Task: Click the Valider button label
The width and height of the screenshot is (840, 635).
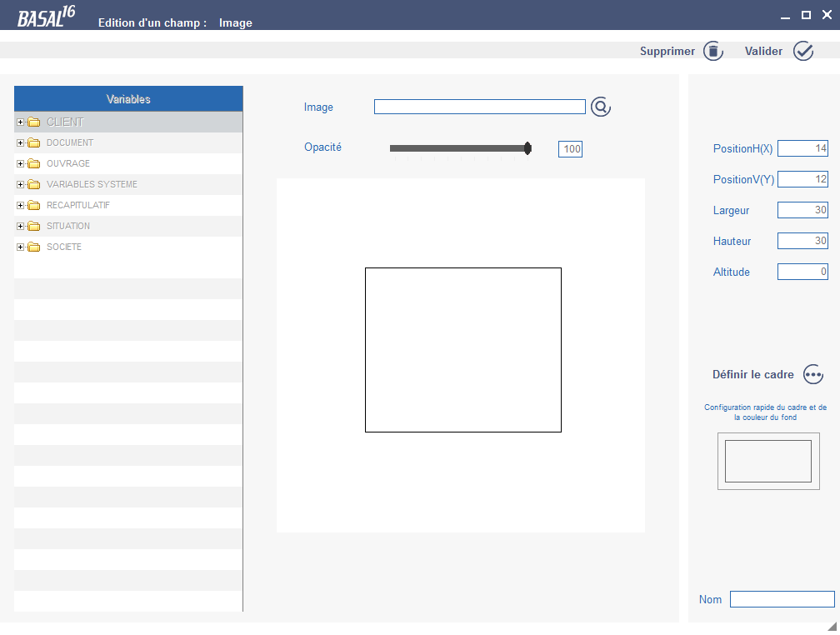Action: (x=763, y=52)
